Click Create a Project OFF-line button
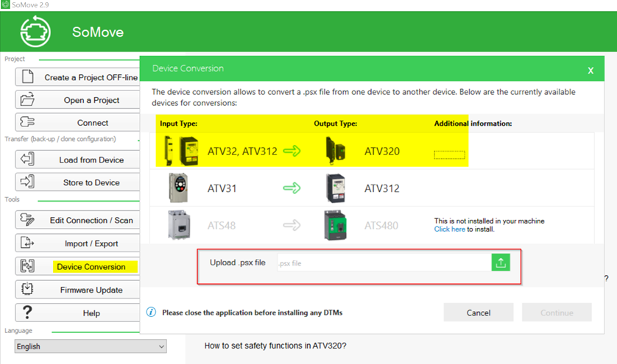Viewport: 617px width, 364px height. point(77,77)
